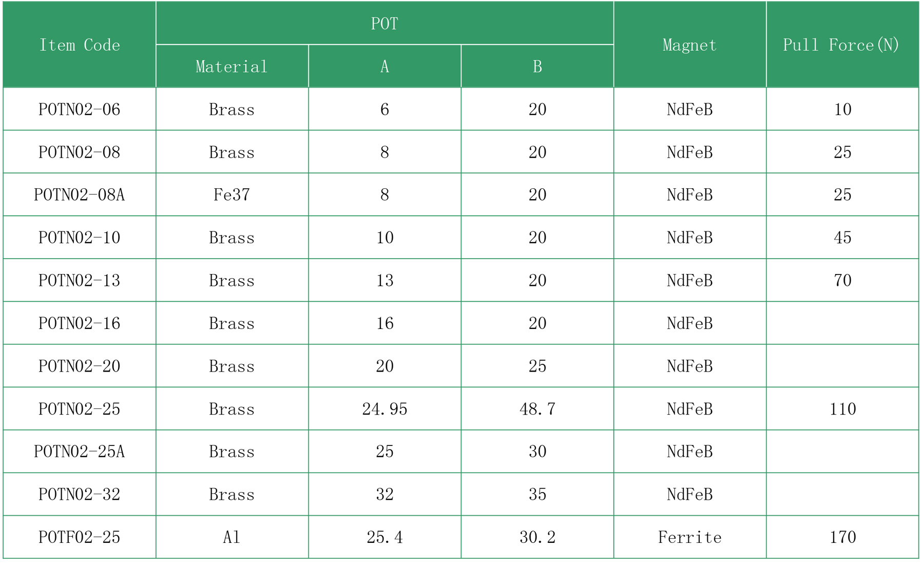
Task: Click the Material sub-header
Action: pyautogui.click(x=232, y=67)
